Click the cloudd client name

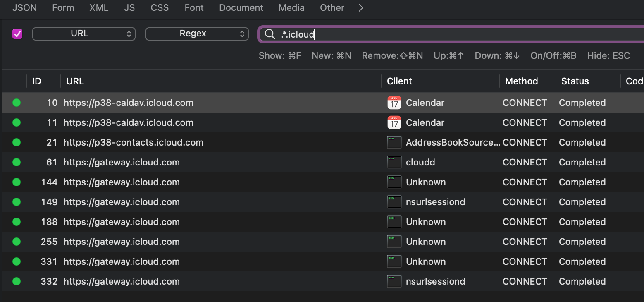[420, 162]
